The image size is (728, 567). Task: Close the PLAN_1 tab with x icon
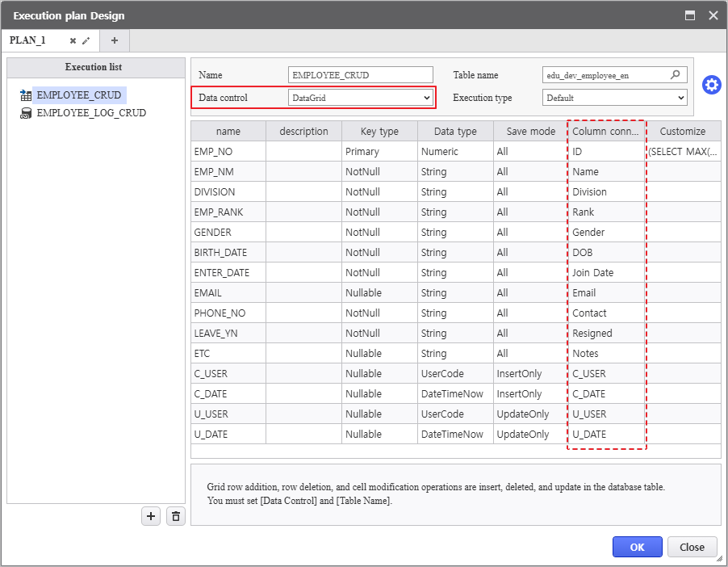click(73, 40)
